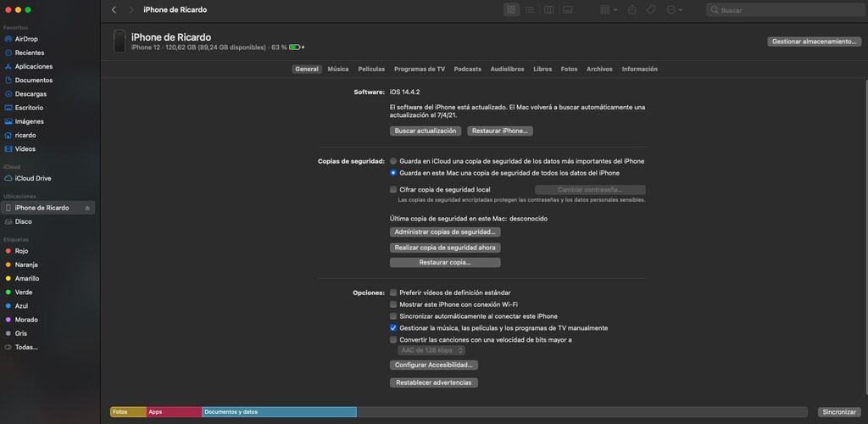Select iCloud backup radio option

click(393, 161)
